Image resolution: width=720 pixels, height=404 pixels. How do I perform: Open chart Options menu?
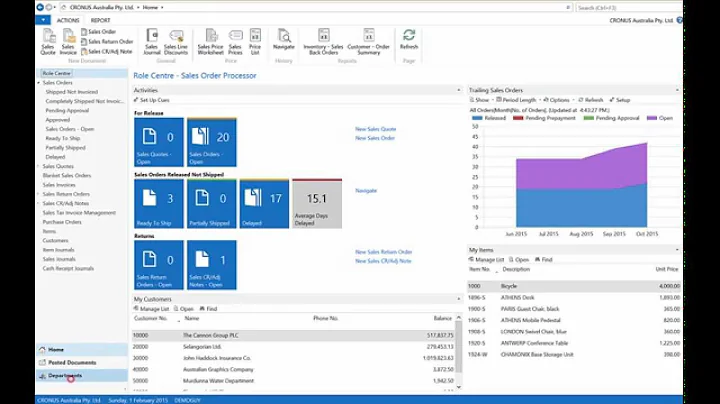(557, 100)
